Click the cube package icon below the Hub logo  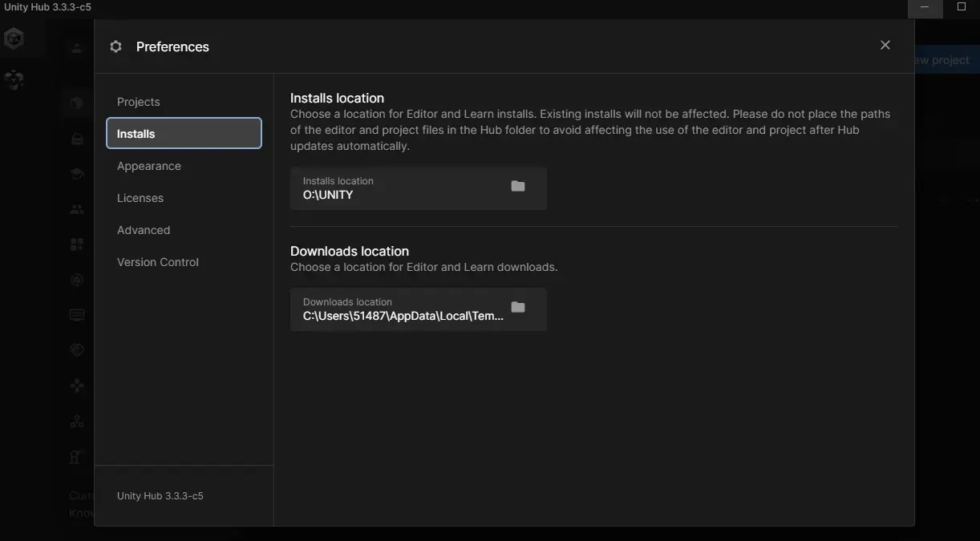tap(14, 79)
